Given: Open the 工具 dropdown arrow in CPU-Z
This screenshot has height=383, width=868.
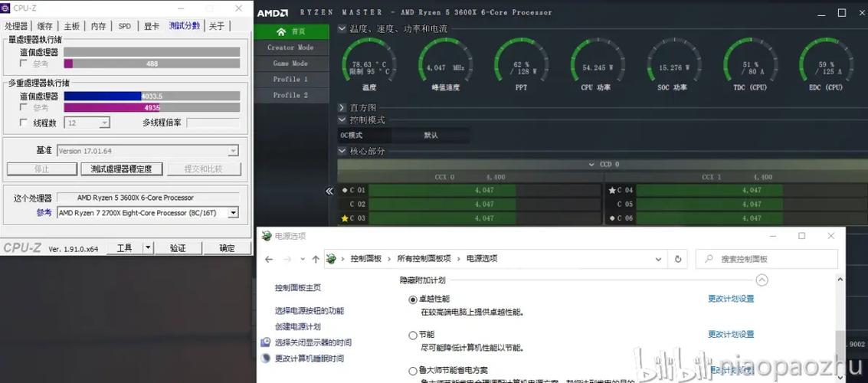Looking at the screenshot, I should (x=148, y=248).
